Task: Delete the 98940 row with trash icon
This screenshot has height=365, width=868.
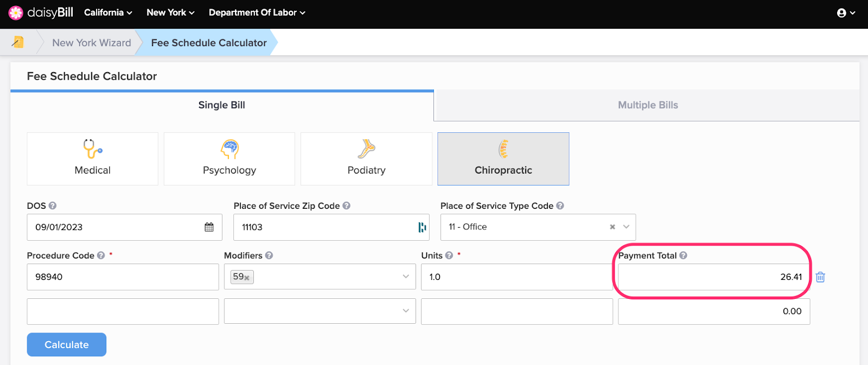Action: click(x=820, y=277)
